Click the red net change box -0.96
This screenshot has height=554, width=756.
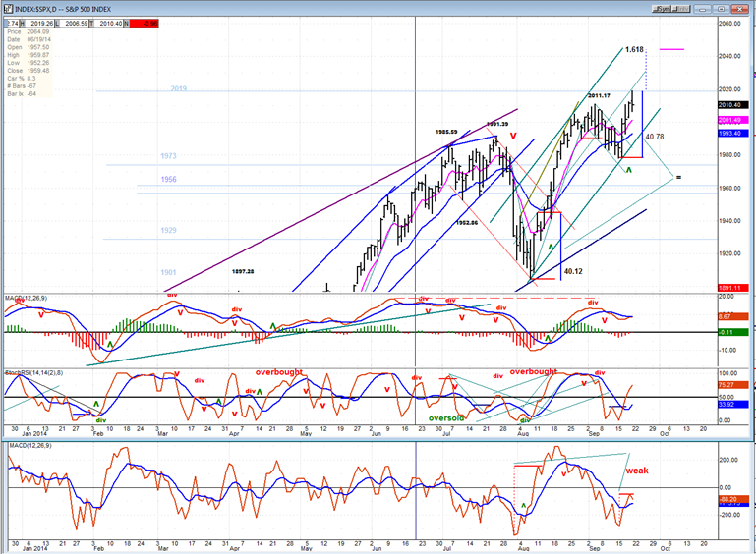[144, 24]
